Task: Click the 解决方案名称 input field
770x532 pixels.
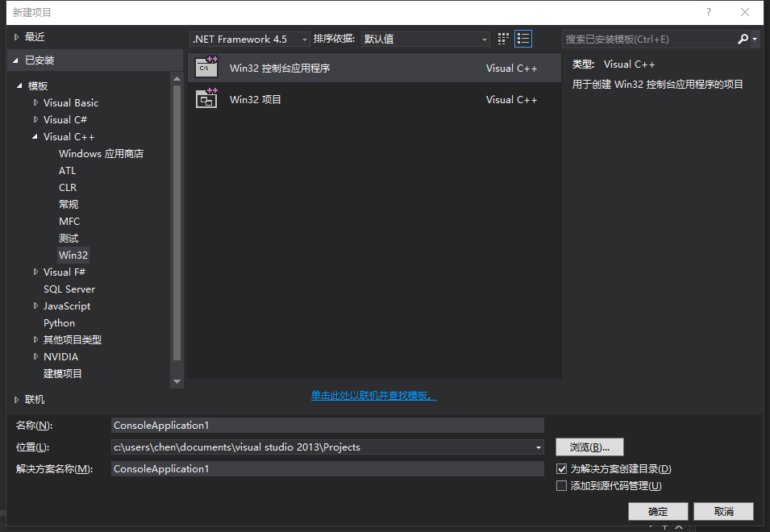Action: coord(327,468)
